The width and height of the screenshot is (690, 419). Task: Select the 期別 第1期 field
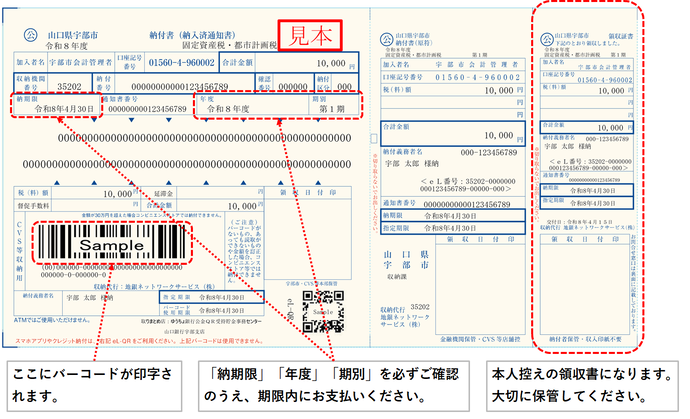coord(333,105)
